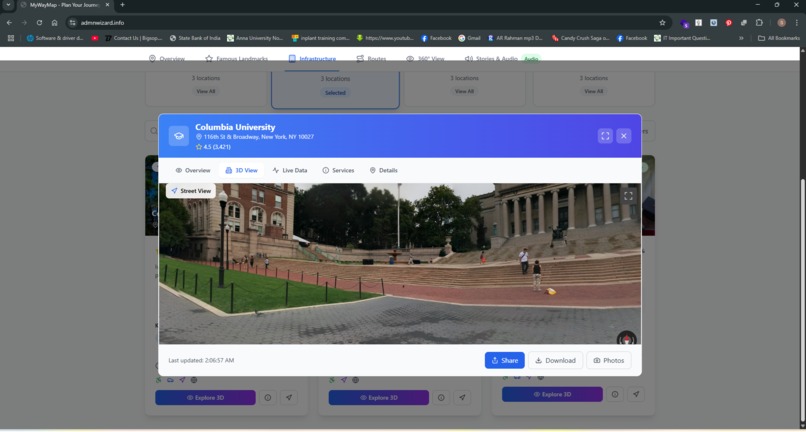Open the Chrome profile avatar
The image size is (806, 432).
[781, 23]
